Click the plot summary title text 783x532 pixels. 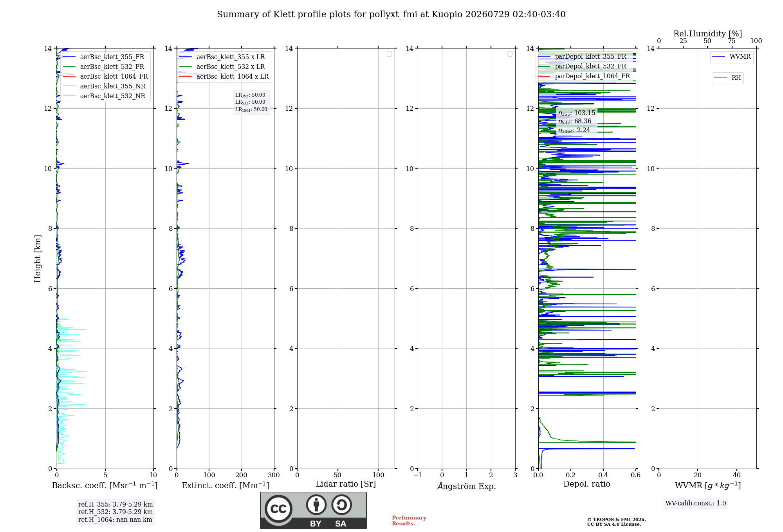[x=391, y=14]
